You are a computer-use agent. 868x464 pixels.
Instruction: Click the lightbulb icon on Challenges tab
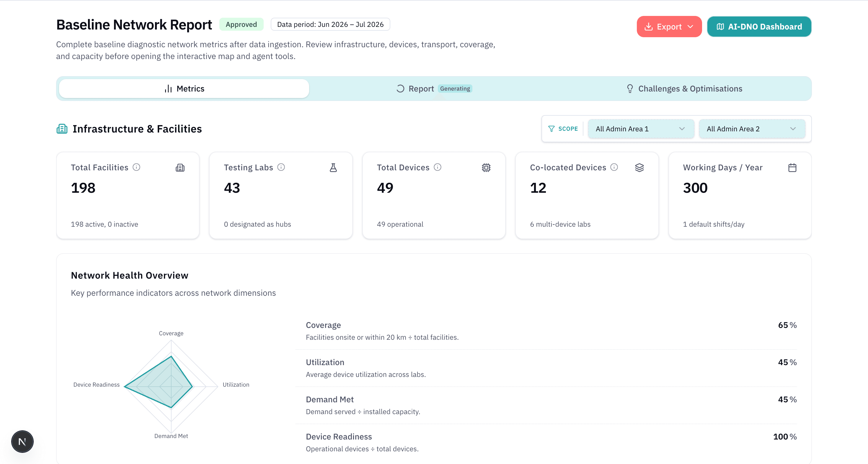629,89
